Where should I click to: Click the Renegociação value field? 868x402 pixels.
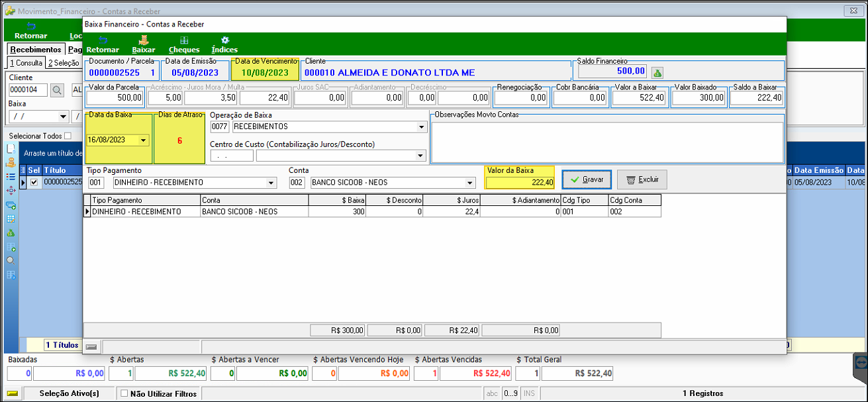522,97
